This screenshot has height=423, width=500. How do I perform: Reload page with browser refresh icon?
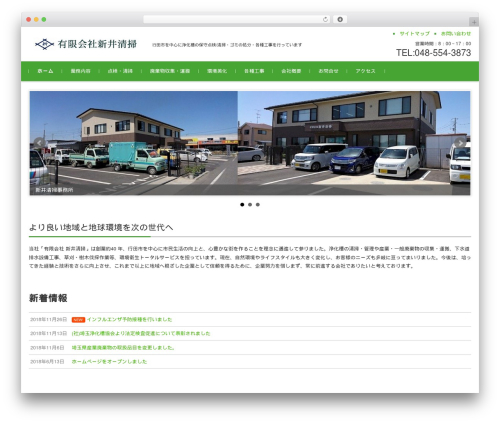tap(325, 20)
